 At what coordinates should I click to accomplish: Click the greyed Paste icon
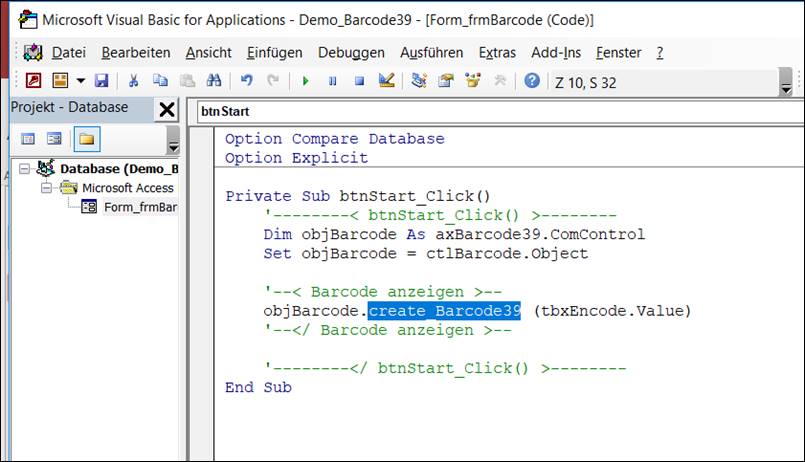(187, 81)
